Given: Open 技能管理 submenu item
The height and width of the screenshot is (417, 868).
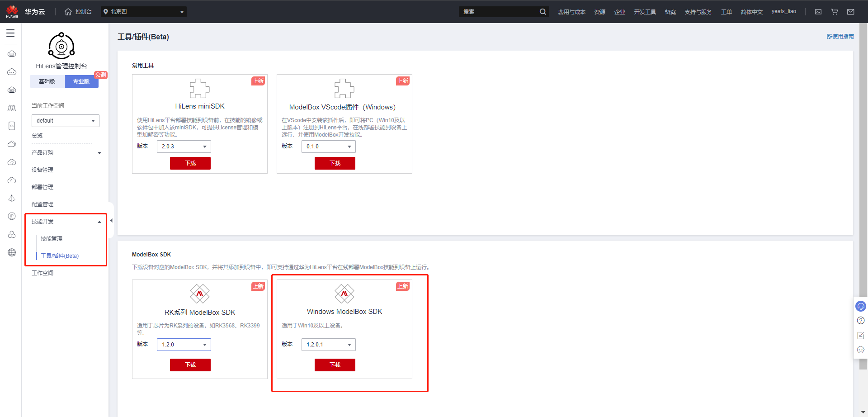Looking at the screenshot, I should [x=52, y=239].
